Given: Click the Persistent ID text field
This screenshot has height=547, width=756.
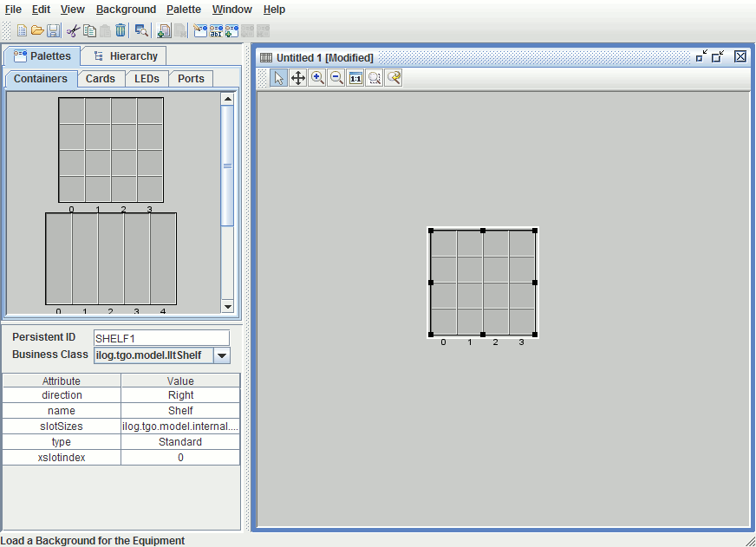Looking at the screenshot, I should (x=161, y=337).
